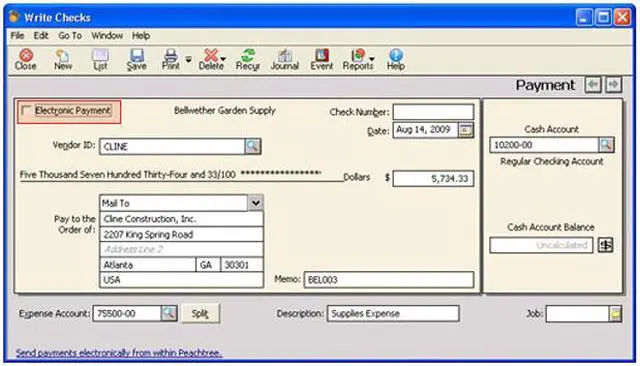
Task: Open Cash Account lookup magnifier
Action: (x=606, y=144)
